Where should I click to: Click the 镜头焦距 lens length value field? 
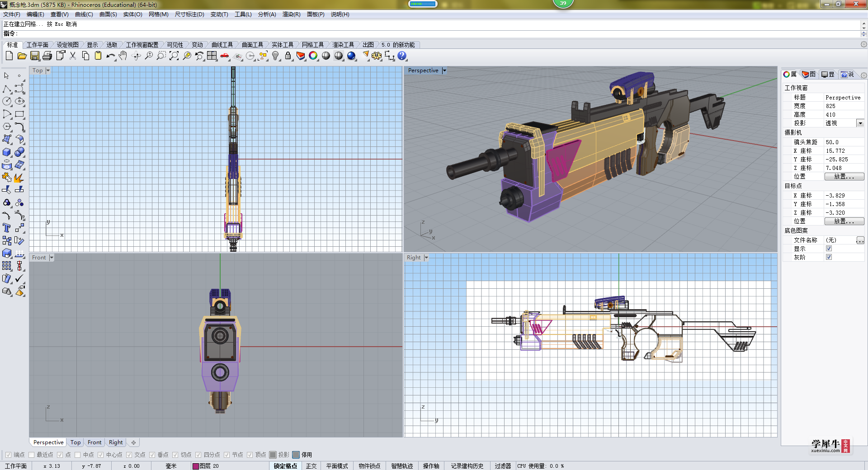tap(844, 142)
